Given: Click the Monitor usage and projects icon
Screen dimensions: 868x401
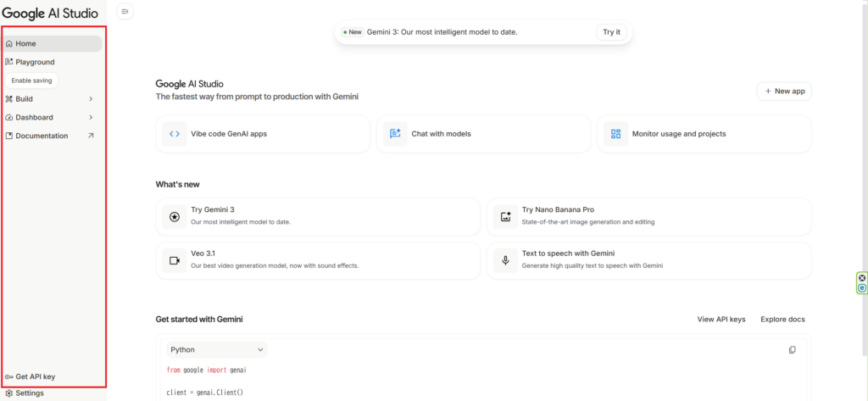Looking at the screenshot, I should tap(615, 134).
